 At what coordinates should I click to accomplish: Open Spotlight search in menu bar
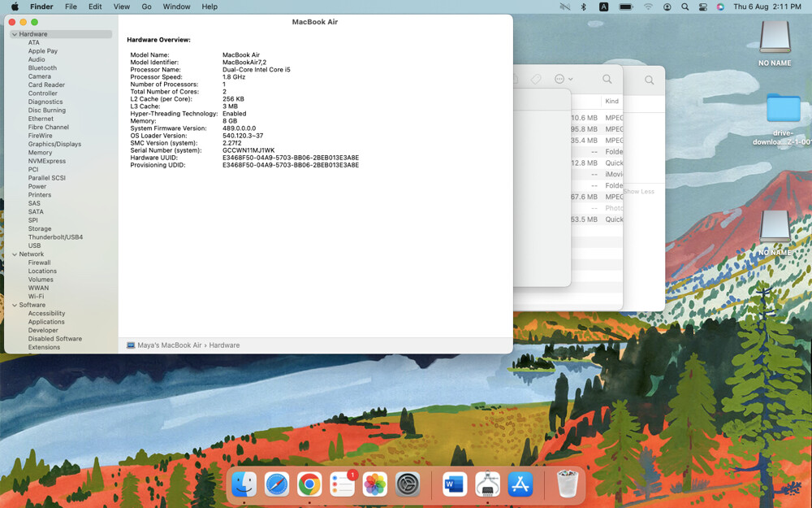(685, 7)
